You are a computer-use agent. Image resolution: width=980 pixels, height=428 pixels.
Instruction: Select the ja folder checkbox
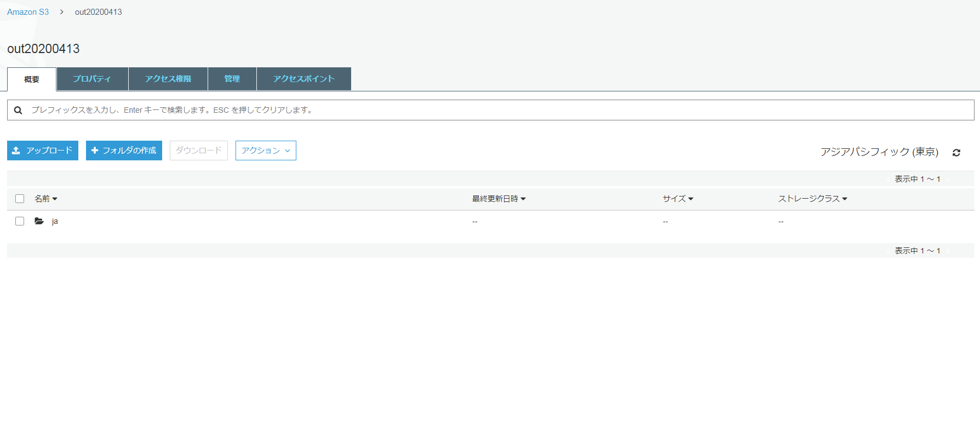coord(20,221)
